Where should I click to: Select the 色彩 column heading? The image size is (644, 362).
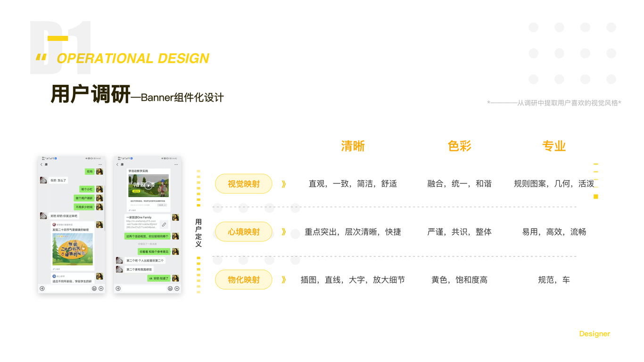click(460, 146)
